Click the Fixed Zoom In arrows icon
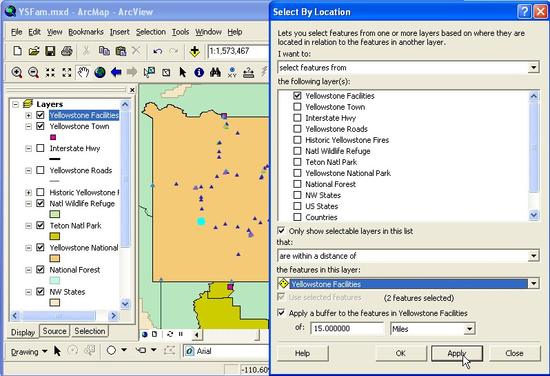The width and height of the screenshot is (550, 376). point(50,73)
